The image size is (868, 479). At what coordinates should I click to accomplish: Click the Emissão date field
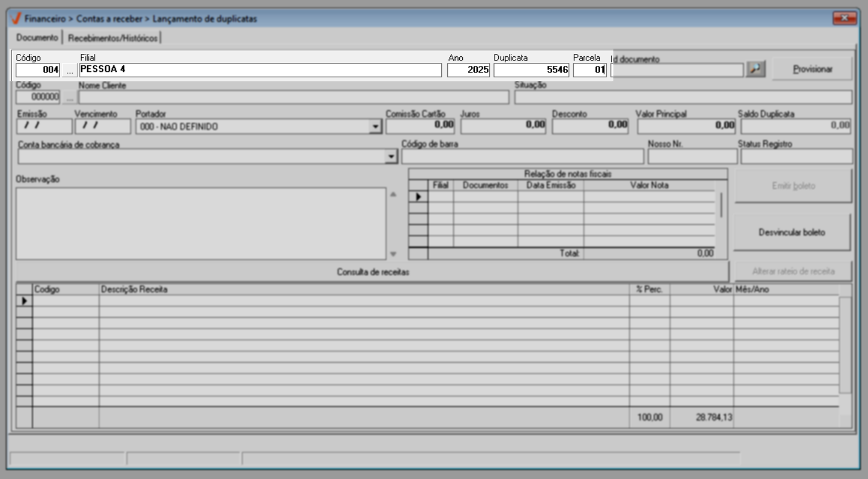click(44, 126)
